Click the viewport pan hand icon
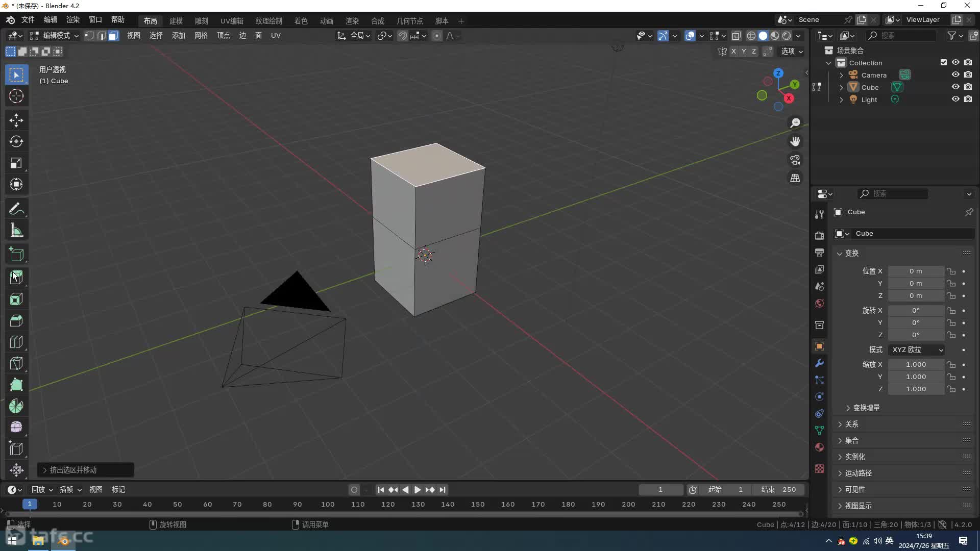This screenshot has width=980, height=551. click(x=795, y=141)
